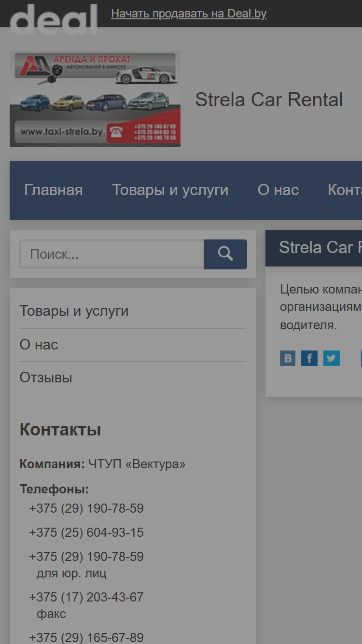Open Отзывы in sidebar menu
The width and height of the screenshot is (362, 644).
point(46,378)
